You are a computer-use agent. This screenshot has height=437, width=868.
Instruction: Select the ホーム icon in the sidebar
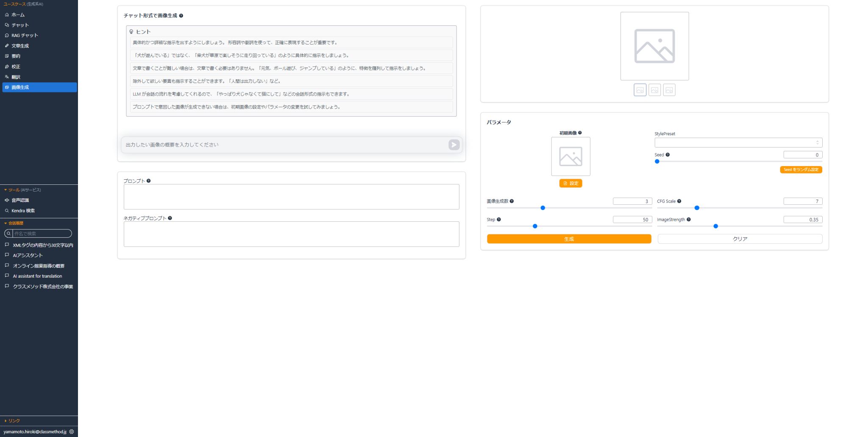coord(7,14)
